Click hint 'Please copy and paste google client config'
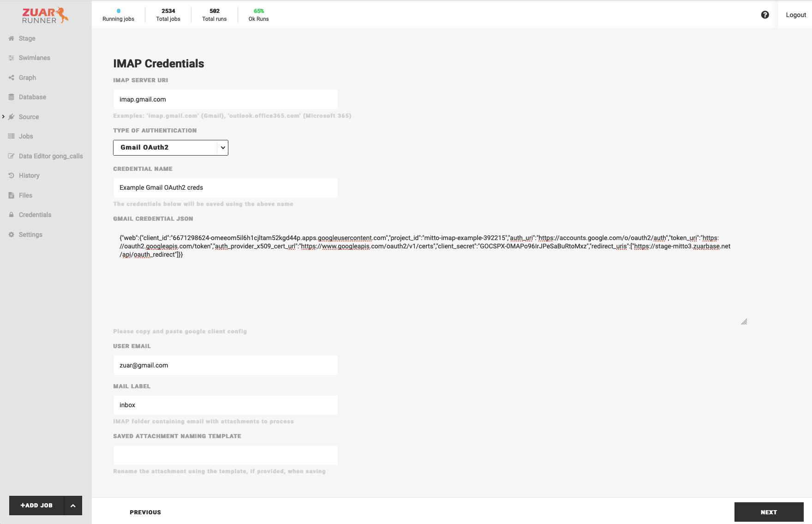Image resolution: width=812 pixels, height=524 pixels. [x=180, y=331]
